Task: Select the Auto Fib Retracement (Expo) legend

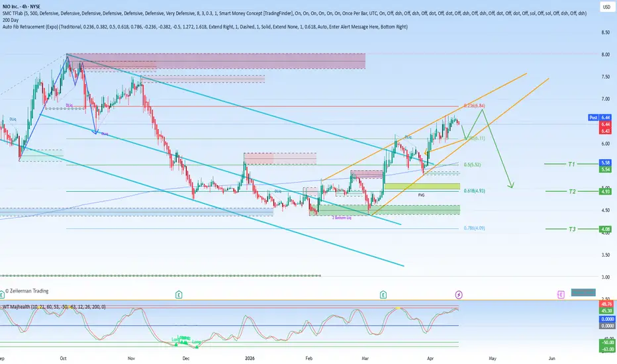Action: (205, 26)
